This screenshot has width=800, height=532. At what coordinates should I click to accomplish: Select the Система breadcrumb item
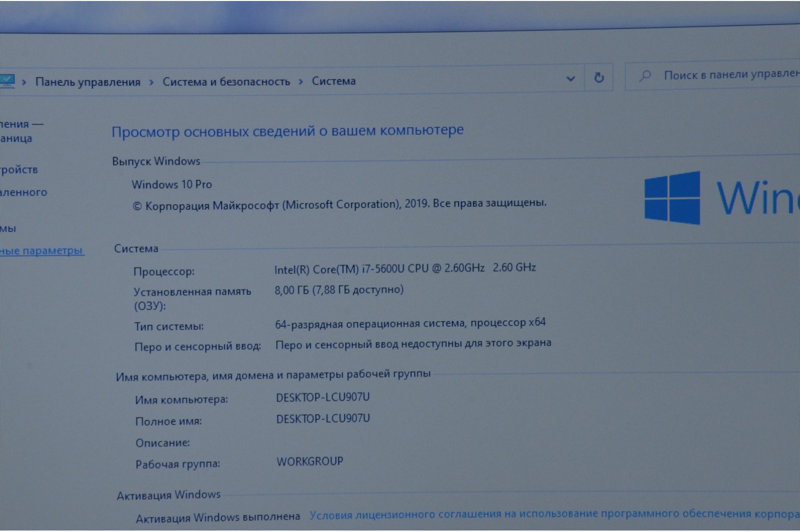333,81
